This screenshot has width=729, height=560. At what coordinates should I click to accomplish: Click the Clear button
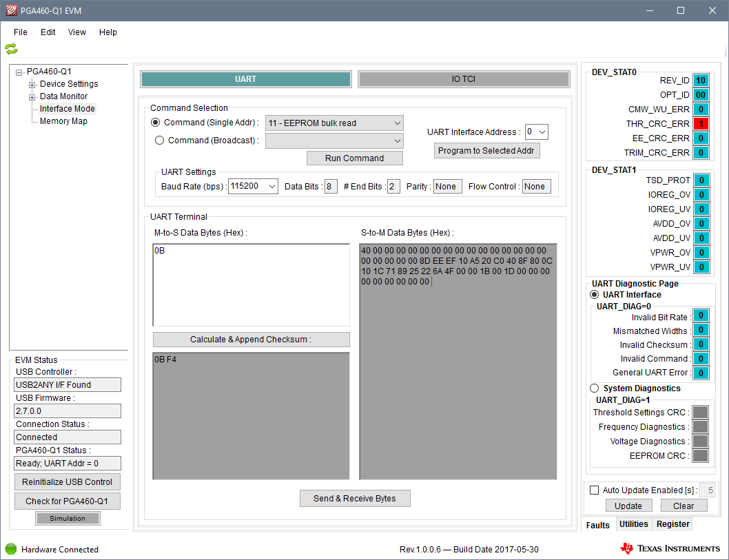(x=684, y=506)
